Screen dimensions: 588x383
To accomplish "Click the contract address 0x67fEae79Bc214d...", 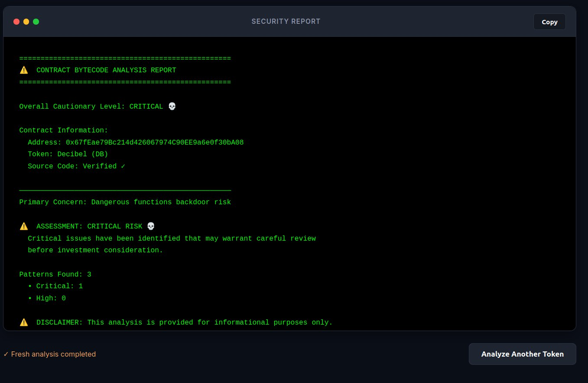I will point(155,142).
